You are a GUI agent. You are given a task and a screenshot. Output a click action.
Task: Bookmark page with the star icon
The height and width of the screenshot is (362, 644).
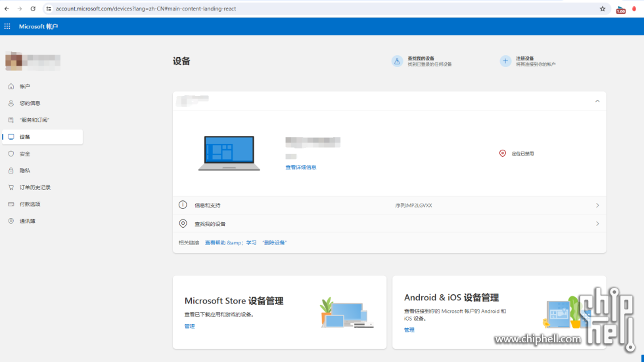(603, 9)
